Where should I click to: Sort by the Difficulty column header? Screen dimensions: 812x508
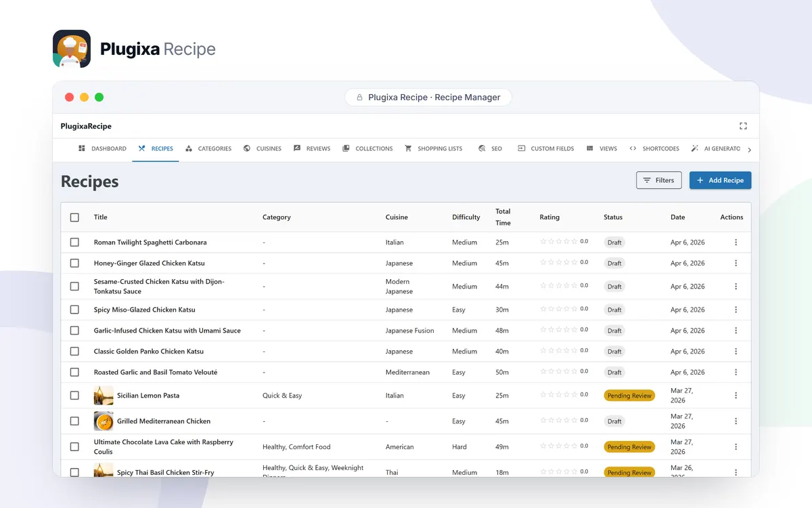pyautogui.click(x=466, y=217)
